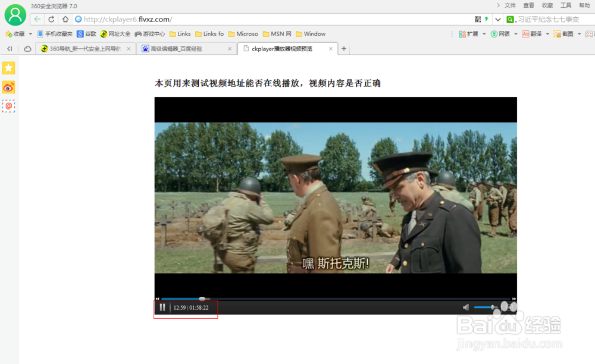Open the 谷歌 bookmark
The image size is (595, 364).
pyautogui.click(x=86, y=34)
